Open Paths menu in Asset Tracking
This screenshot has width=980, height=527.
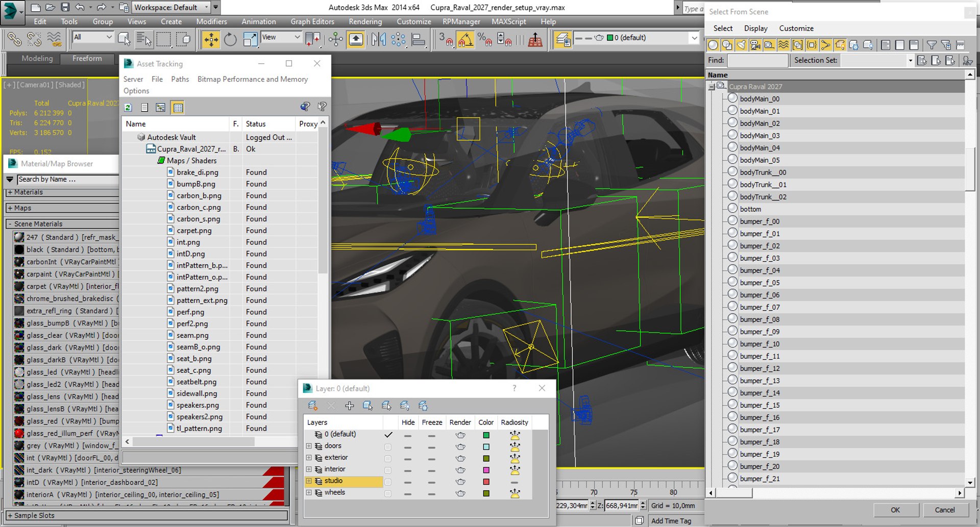[x=180, y=79]
